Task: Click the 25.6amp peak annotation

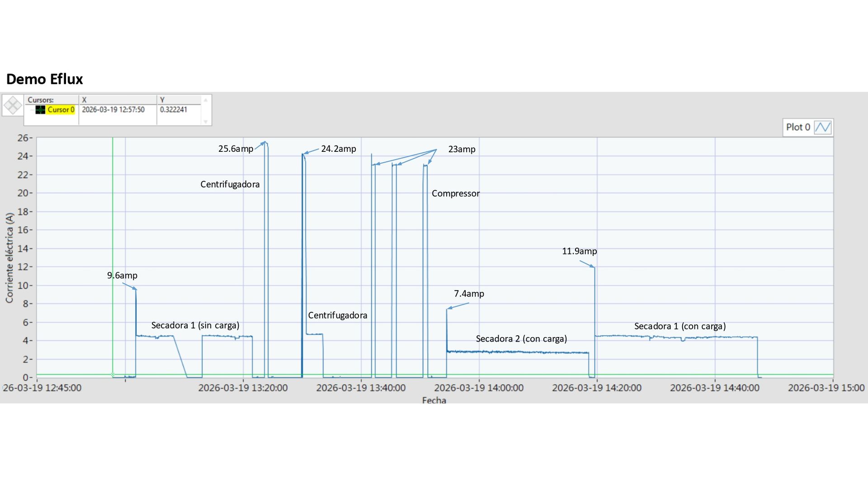Action: click(236, 149)
